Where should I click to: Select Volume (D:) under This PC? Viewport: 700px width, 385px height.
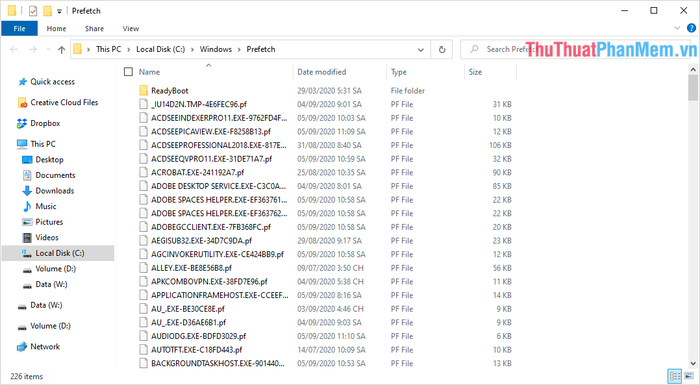click(49, 269)
